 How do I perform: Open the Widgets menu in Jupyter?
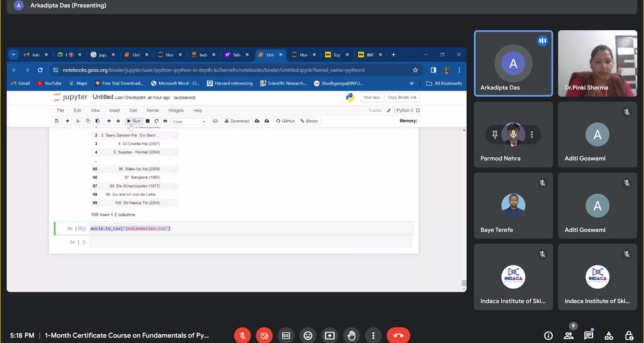tap(176, 111)
